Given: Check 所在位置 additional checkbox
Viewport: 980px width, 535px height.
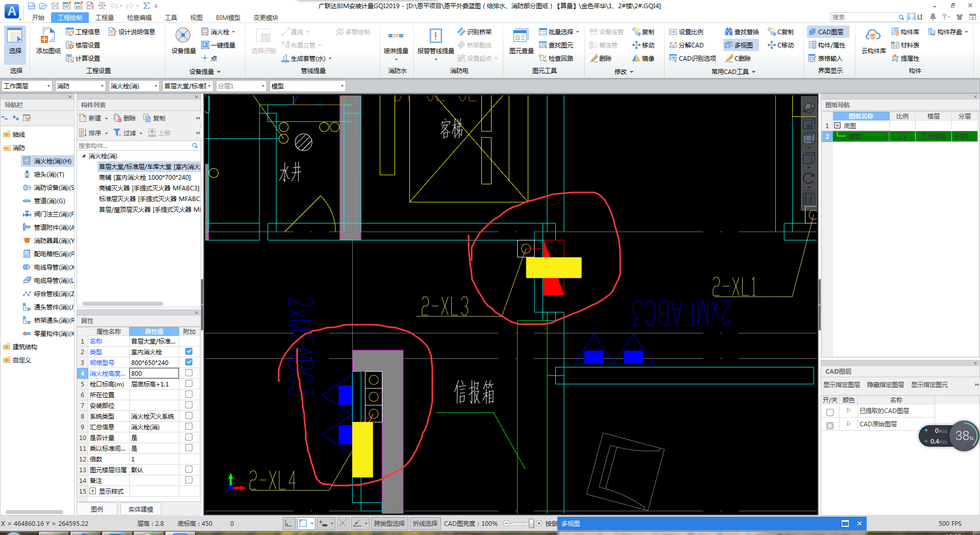Looking at the screenshot, I should (x=189, y=395).
